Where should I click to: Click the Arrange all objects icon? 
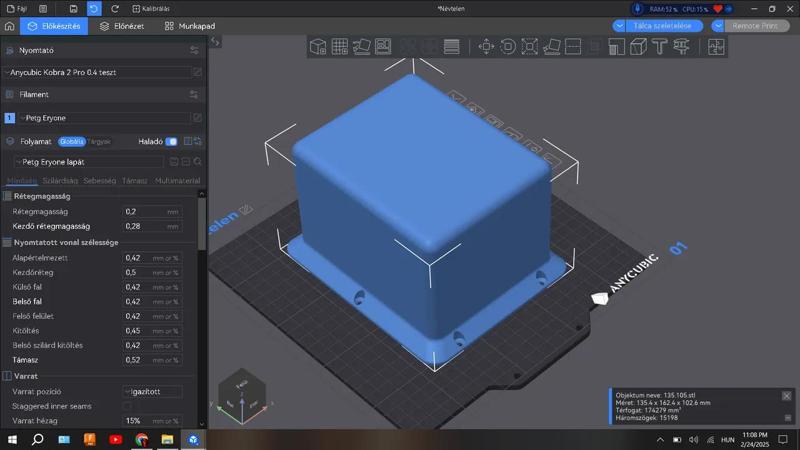(383, 47)
